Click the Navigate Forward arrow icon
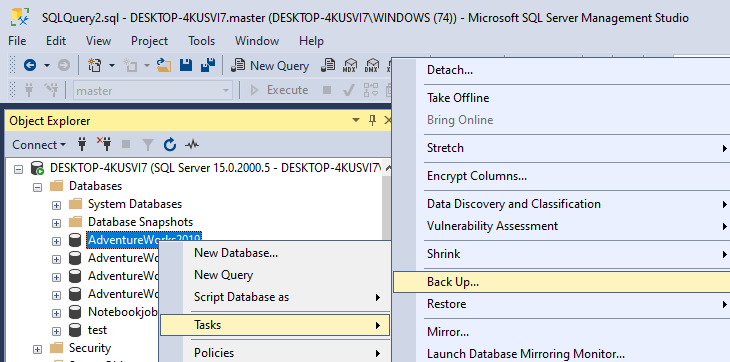The image size is (730, 362). pos(64,66)
